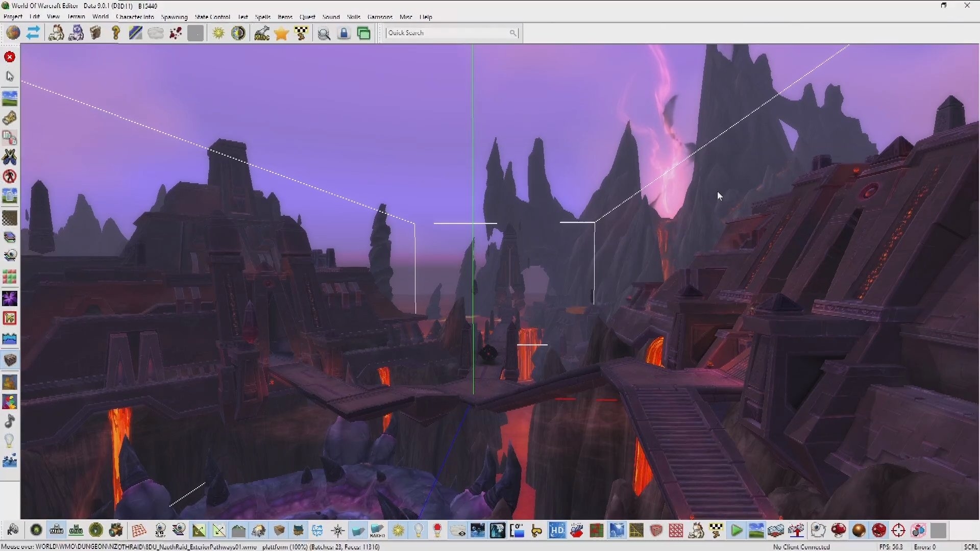Viewport: 980px width, 551px height.
Task: Toggle the gray mountain terrain button
Action: (x=238, y=531)
